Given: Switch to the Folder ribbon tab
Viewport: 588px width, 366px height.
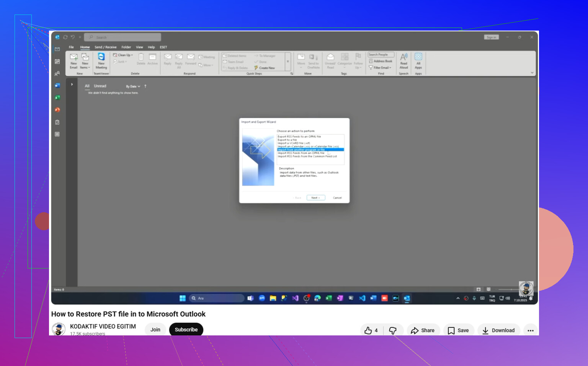Looking at the screenshot, I should pyautogui.click(x=126, y=47).
